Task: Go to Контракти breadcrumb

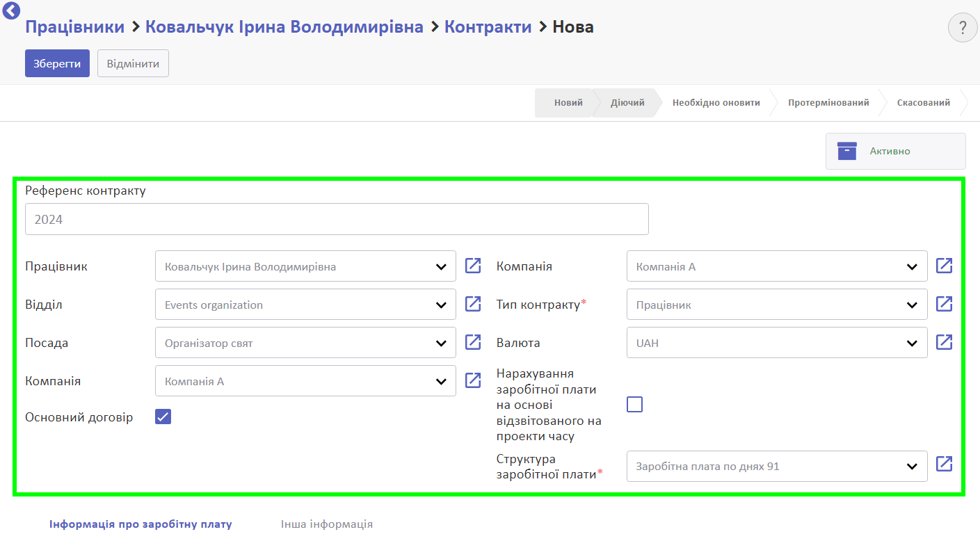Action: point(488,27)
